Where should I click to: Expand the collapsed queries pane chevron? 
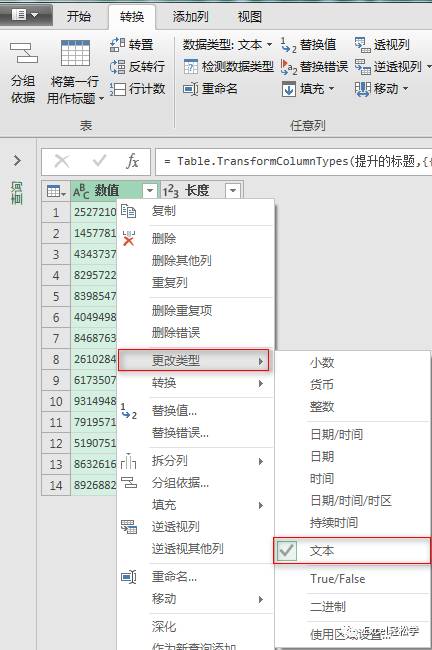(x=17, y=160)
